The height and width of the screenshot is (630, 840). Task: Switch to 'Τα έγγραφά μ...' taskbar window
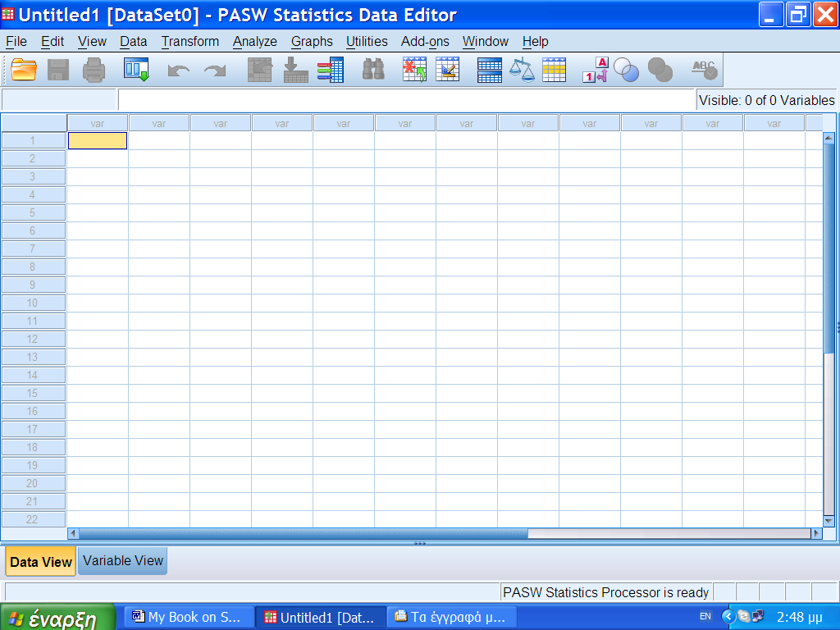(452, 617)
